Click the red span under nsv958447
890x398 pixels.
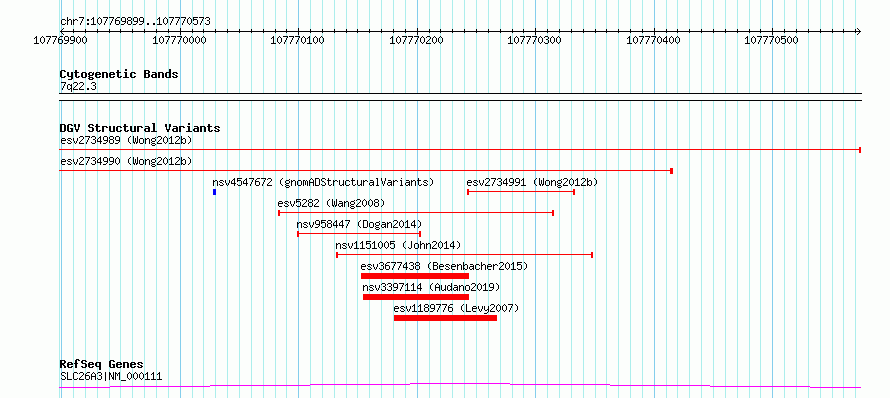[359, 234]
